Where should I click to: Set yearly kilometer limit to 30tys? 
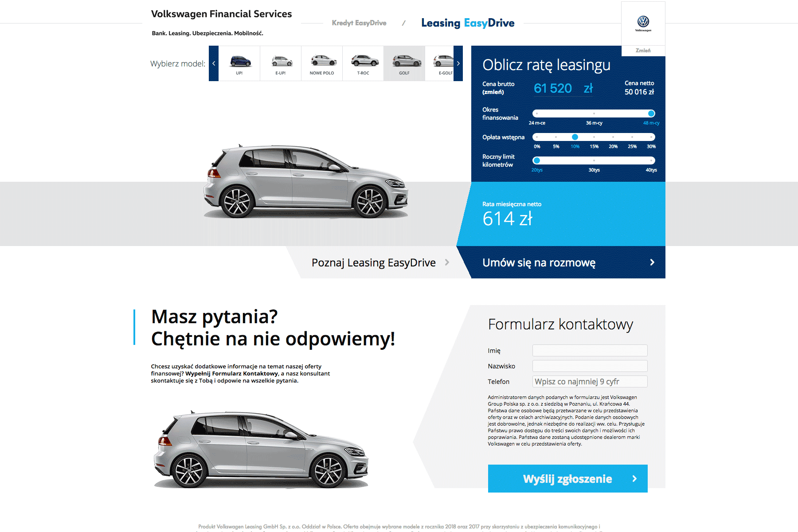click(x=594, y=160)
